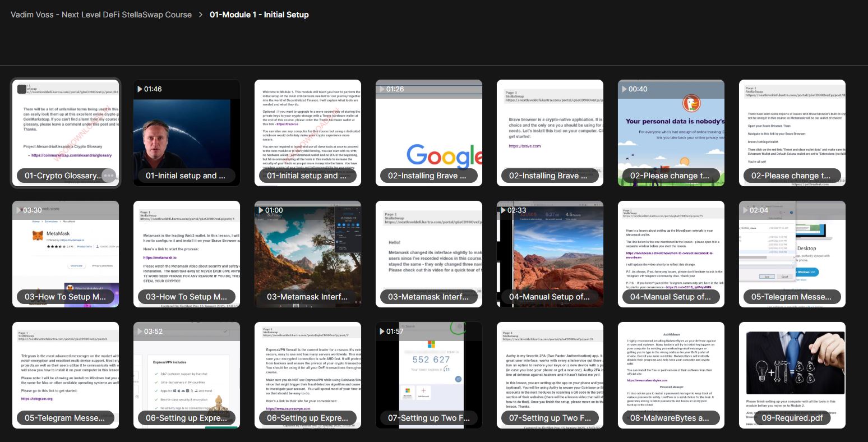This screenshot has height=442, width=868.
Task: Play the 01:57 Two Factor video via icon
Action: [x=382, y=331]
